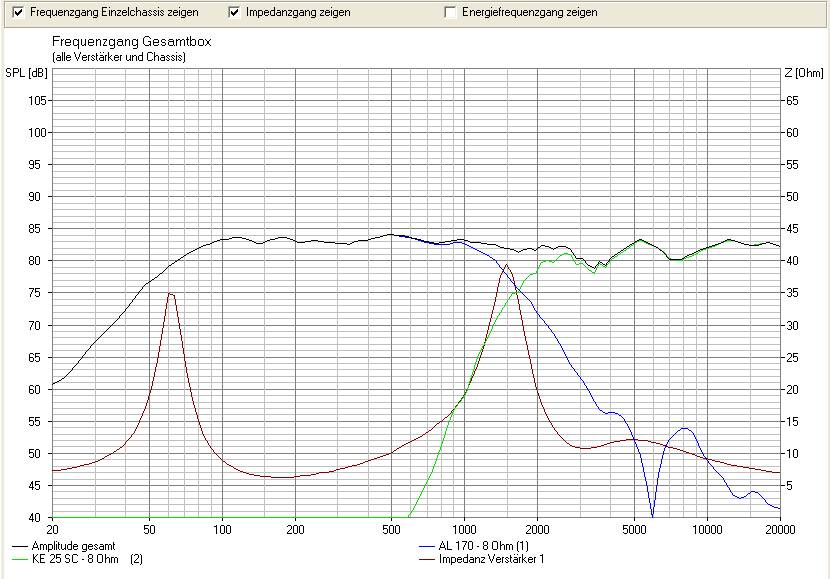Click the 'Impedanzgang zeigen' label text

298,12
